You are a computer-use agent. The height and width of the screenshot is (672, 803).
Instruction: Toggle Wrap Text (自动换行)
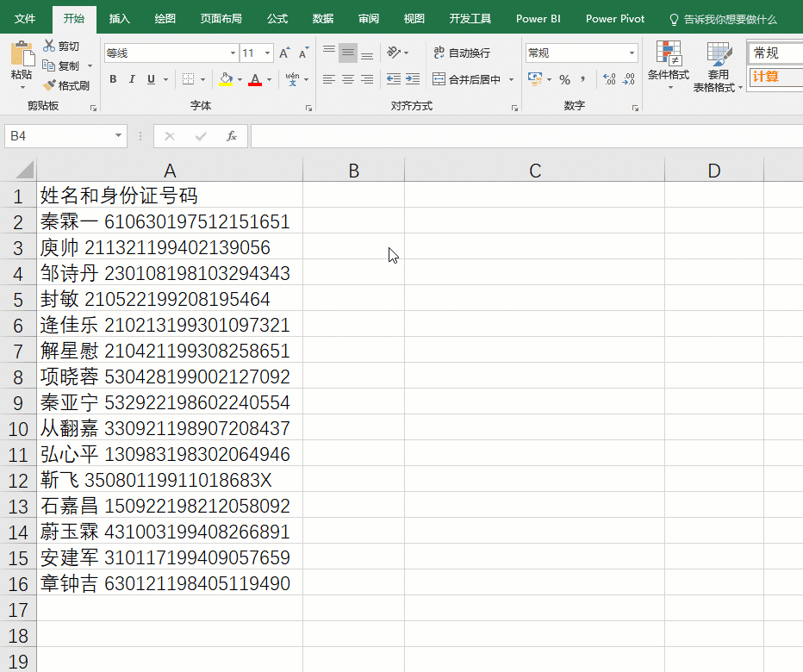click(462, 53)
